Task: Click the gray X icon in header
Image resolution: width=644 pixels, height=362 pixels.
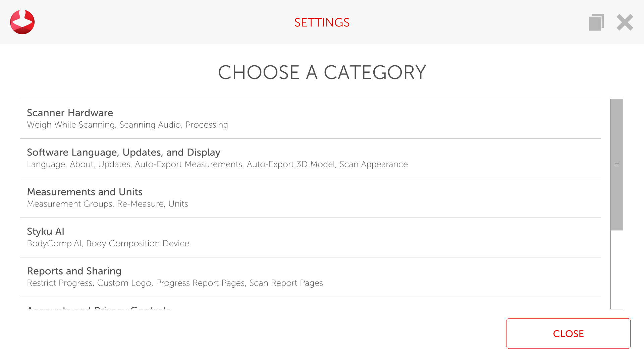Action: 625,22
